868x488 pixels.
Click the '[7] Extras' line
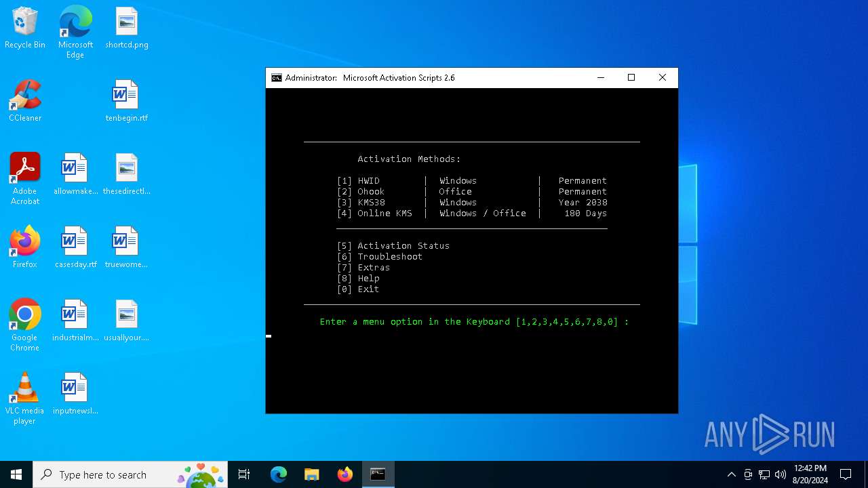363,268
